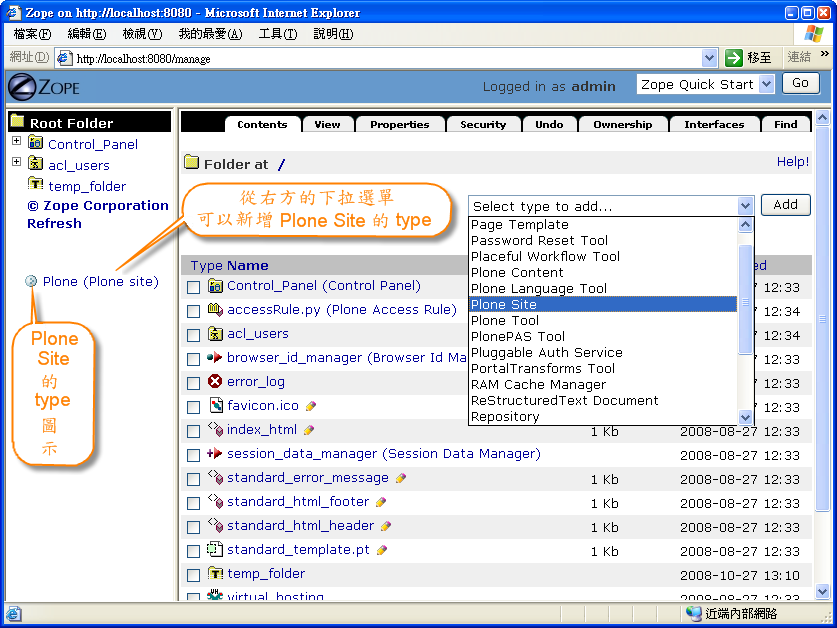Open the Plone (Plone site) link
Screen dimensions: 837x628
tap(101, 281)
